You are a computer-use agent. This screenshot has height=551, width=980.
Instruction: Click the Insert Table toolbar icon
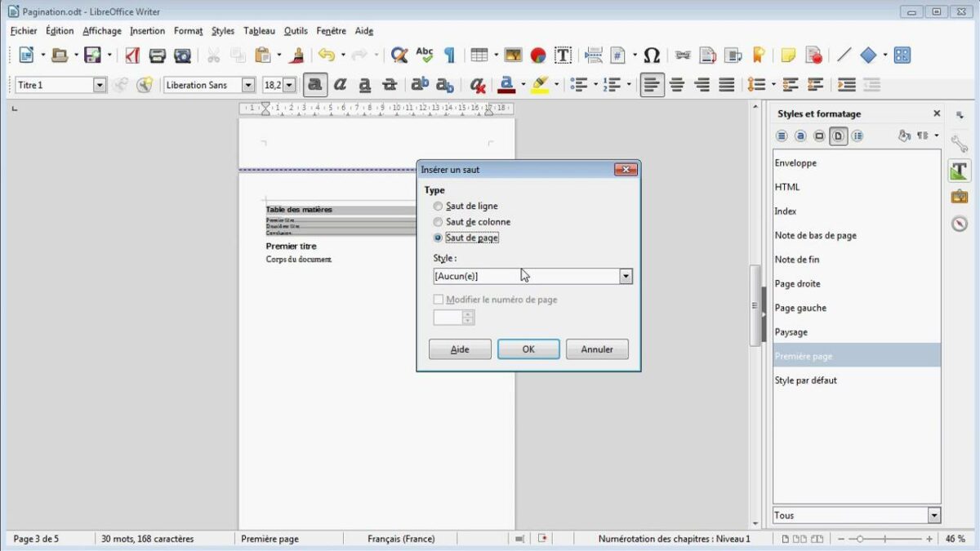point(479,56)
